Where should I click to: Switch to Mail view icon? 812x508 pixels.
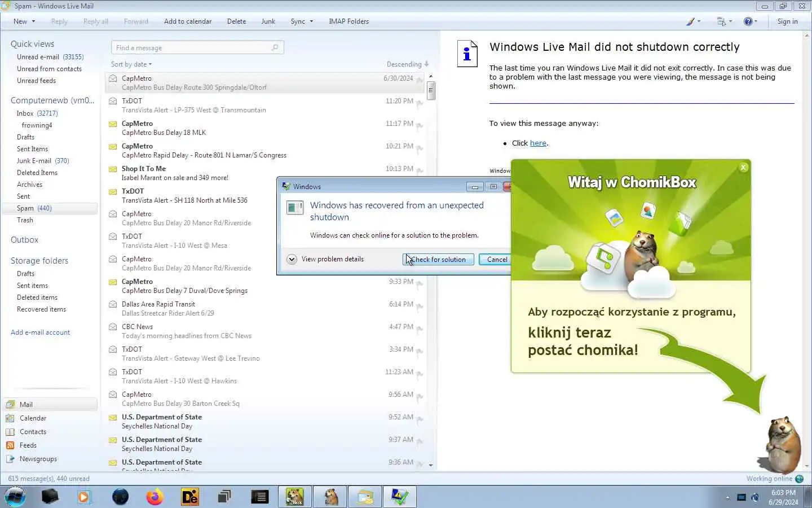10,405
